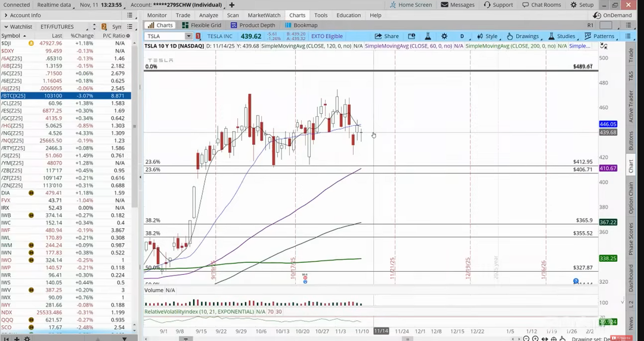Open the Home Screen button

pos(411,5)
